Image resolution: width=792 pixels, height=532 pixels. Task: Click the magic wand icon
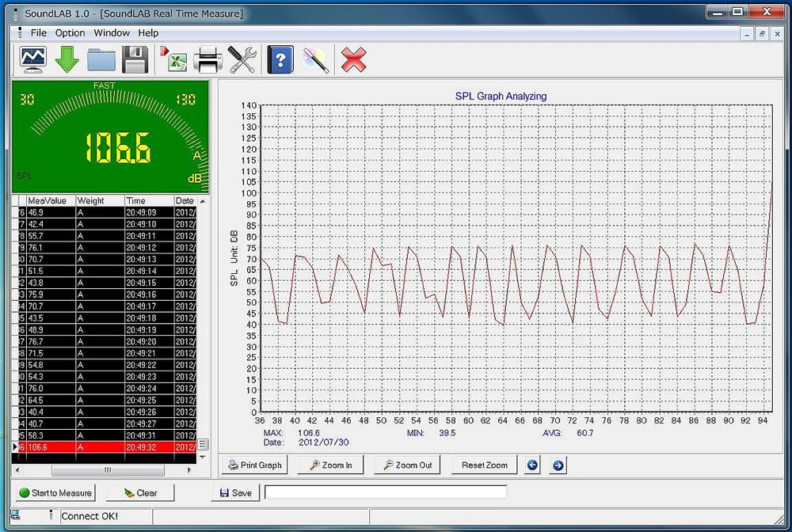point(315,60)
